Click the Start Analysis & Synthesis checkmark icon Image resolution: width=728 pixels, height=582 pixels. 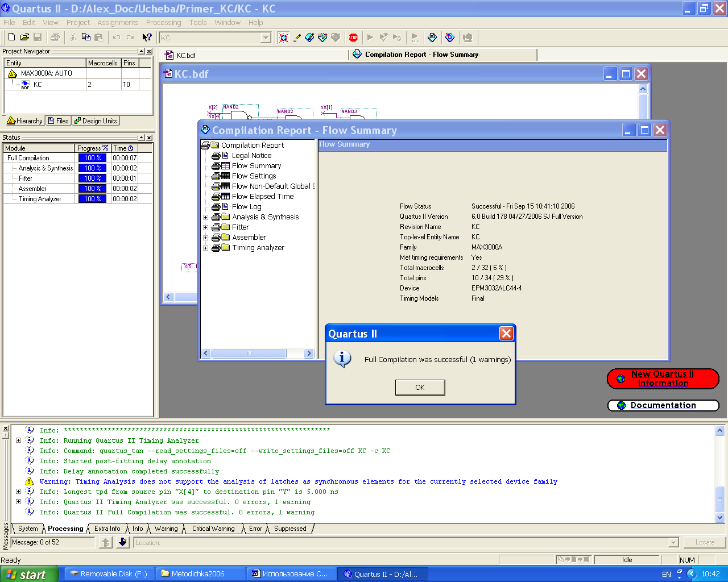pos(384,38)
